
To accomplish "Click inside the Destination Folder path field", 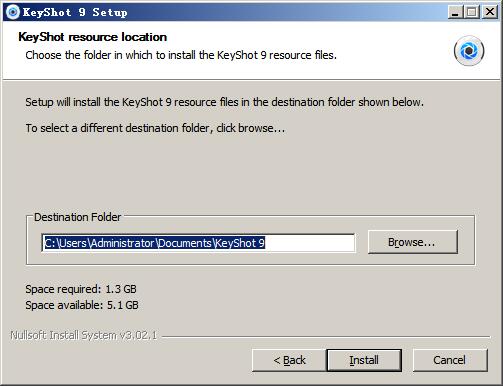I will (x=198, y=243).
